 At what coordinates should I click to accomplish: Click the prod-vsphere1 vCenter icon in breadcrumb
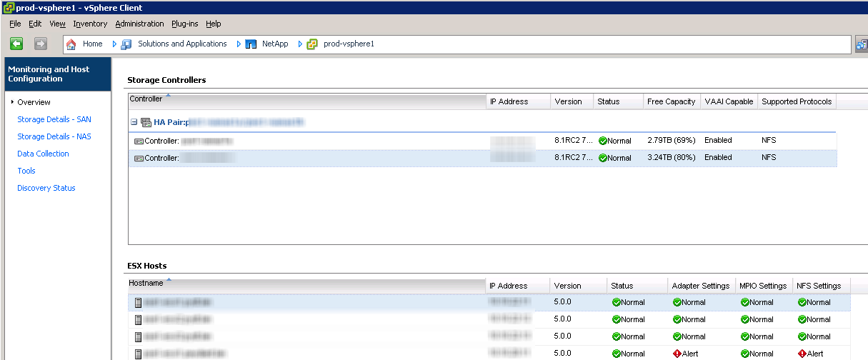[x=312, y=44]
